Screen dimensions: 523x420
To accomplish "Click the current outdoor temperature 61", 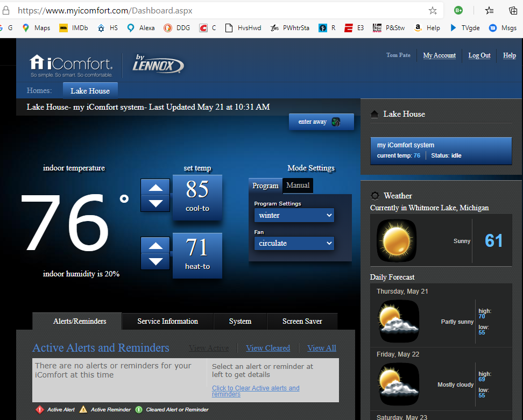I will [x=493, y=241].
